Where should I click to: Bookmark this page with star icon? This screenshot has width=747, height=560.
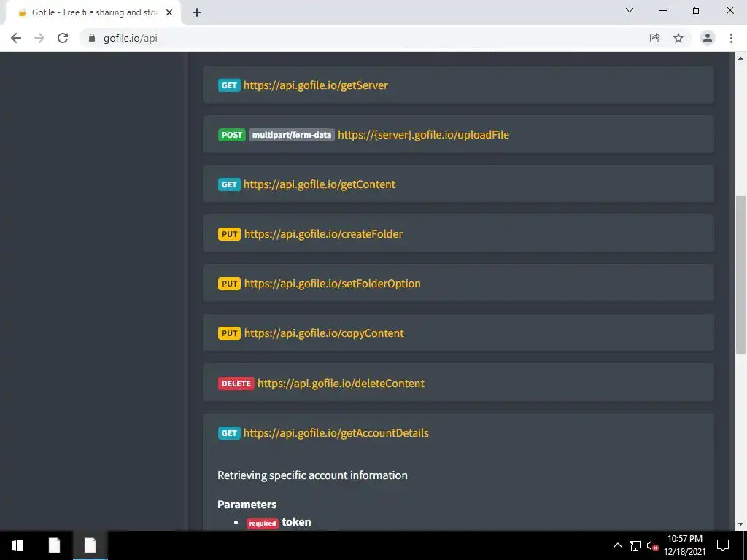678,38
